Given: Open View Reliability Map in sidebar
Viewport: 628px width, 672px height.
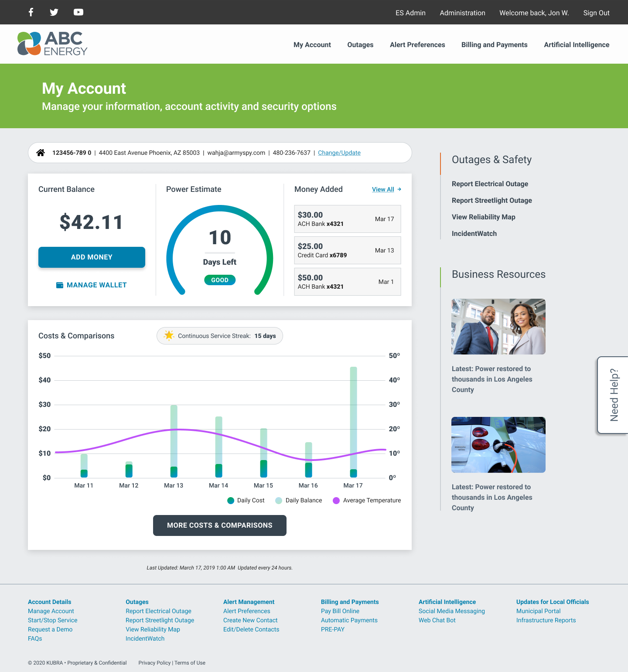Looking at the screenshot, I should 484,217.
